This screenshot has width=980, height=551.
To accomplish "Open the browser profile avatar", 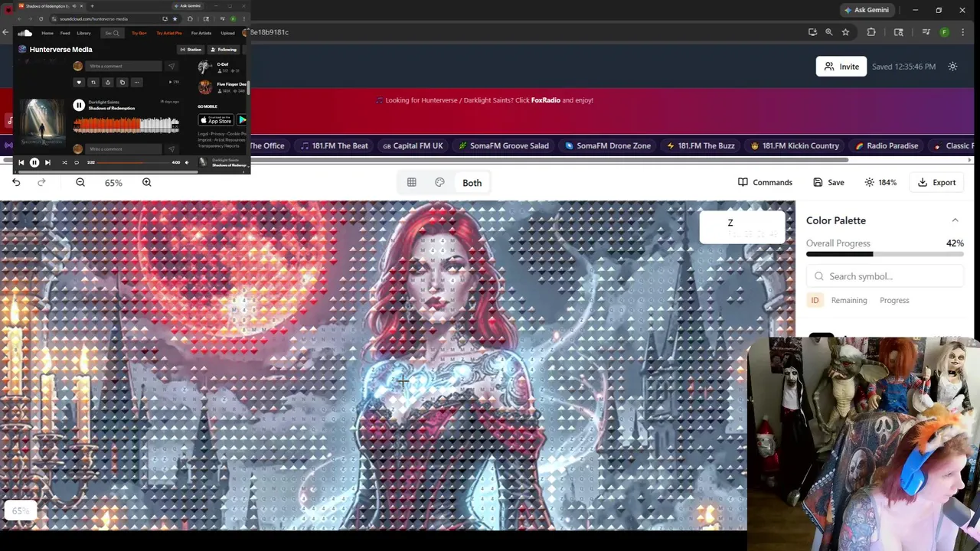I will (x=944, y=32).
